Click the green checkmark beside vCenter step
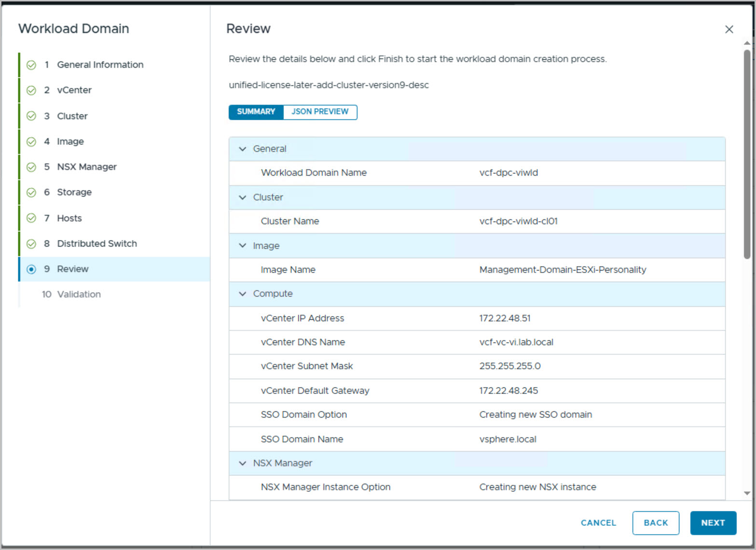Image resolution: width=756 pixels, height=550 pixels. [x=31, y=90]
